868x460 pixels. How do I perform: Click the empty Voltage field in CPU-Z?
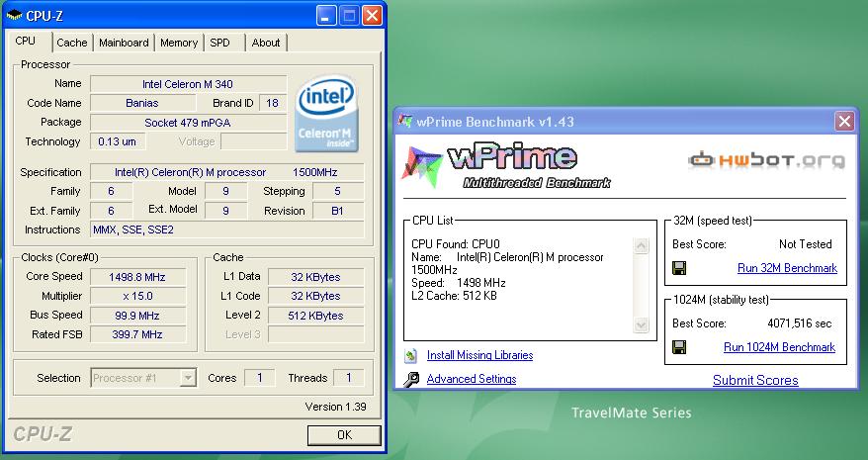click(253, 141)
